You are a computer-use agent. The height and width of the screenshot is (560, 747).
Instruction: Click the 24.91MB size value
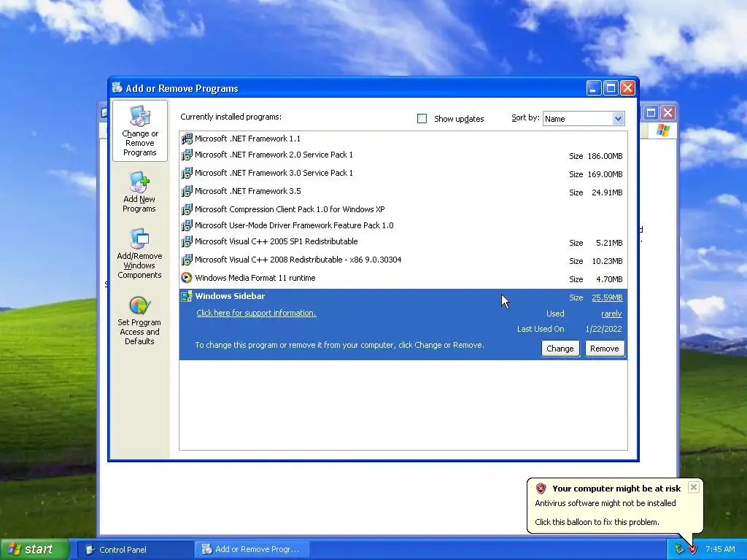click(x=607, y=192)
